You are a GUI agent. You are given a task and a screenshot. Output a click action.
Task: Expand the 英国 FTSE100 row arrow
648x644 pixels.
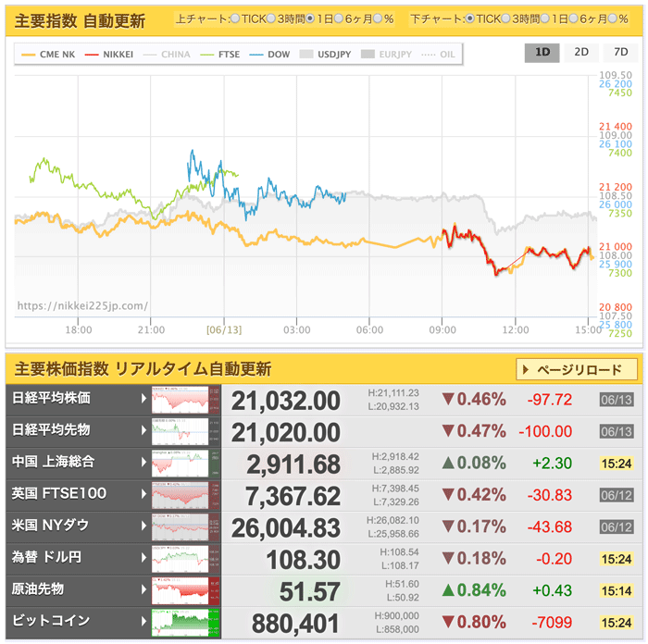[x=144, y=494]
